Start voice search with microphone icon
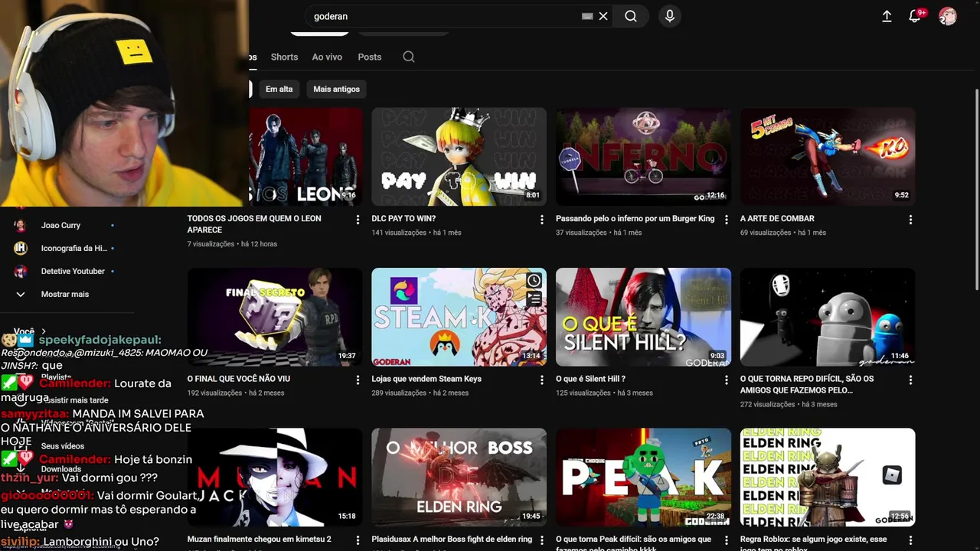The image size is (980, 551). tap(670, 16)
